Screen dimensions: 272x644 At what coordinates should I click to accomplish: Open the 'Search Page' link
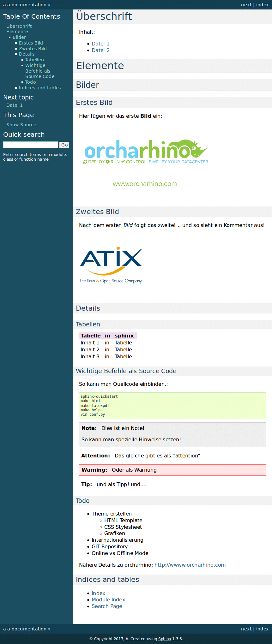(107, 606)
